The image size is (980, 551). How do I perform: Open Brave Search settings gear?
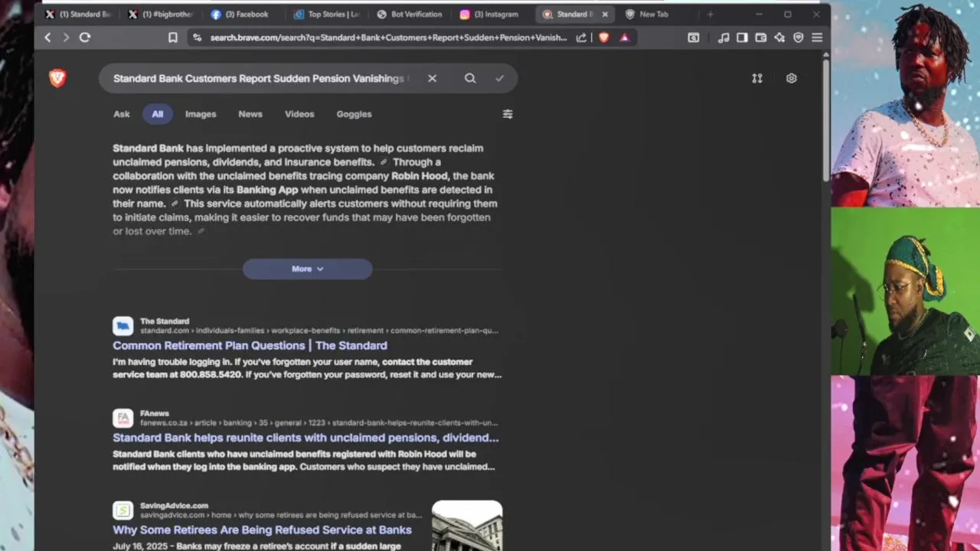click(x=792, y=78)
